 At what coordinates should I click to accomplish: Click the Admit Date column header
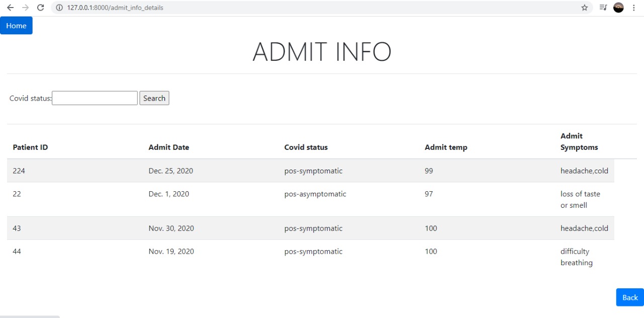[x=169, y=147]
